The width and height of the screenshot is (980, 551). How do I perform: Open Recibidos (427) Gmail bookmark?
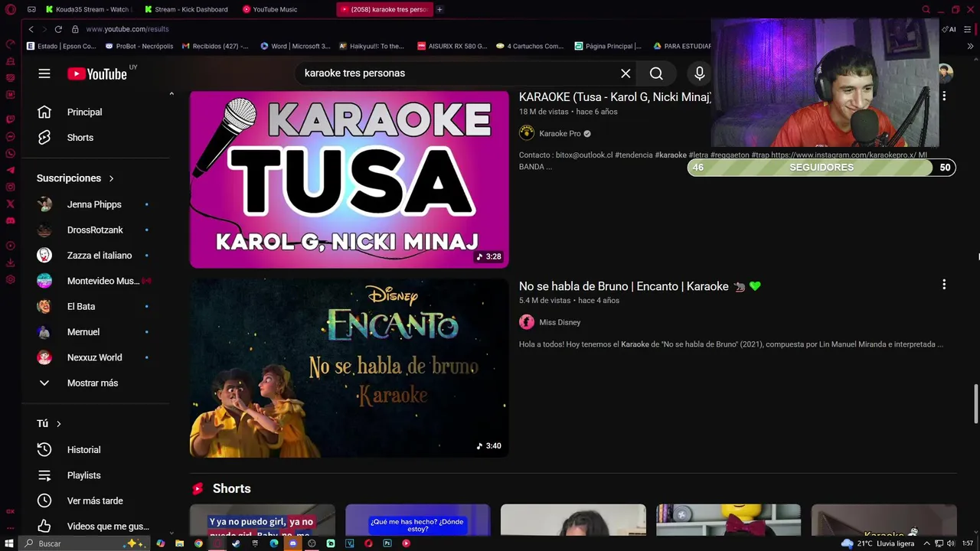tap(215, 46)
